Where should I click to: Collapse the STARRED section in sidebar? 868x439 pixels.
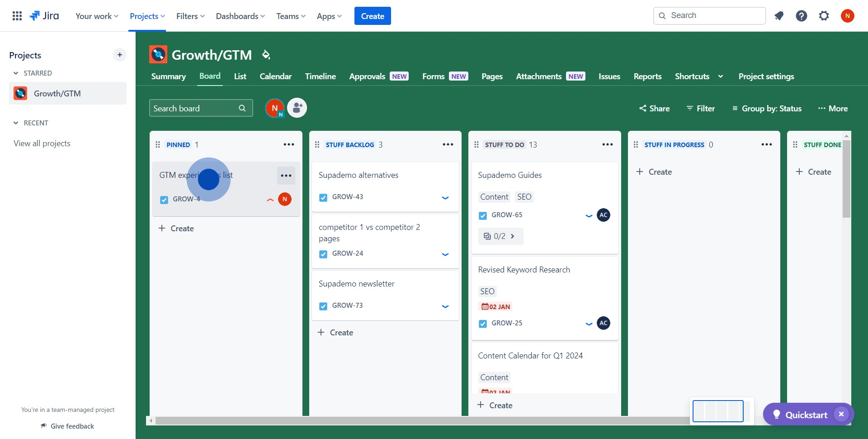point(16,73)
